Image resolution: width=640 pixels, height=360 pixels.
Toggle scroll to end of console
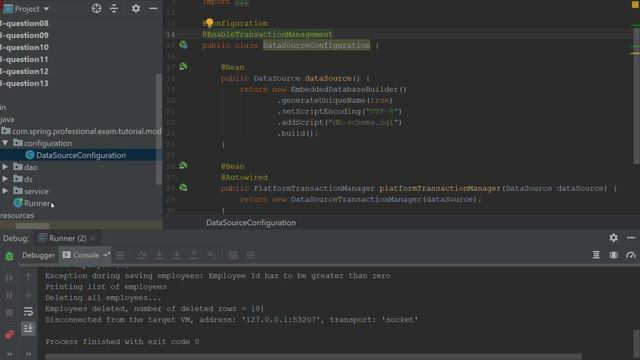pyautogui.click(x=28, y=329)
